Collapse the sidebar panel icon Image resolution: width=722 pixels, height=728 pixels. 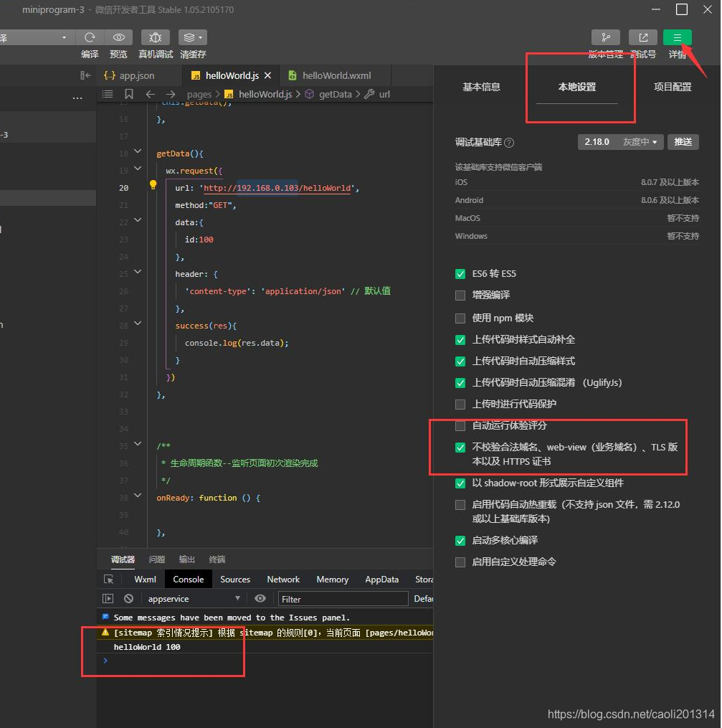(x=85, y=75)
